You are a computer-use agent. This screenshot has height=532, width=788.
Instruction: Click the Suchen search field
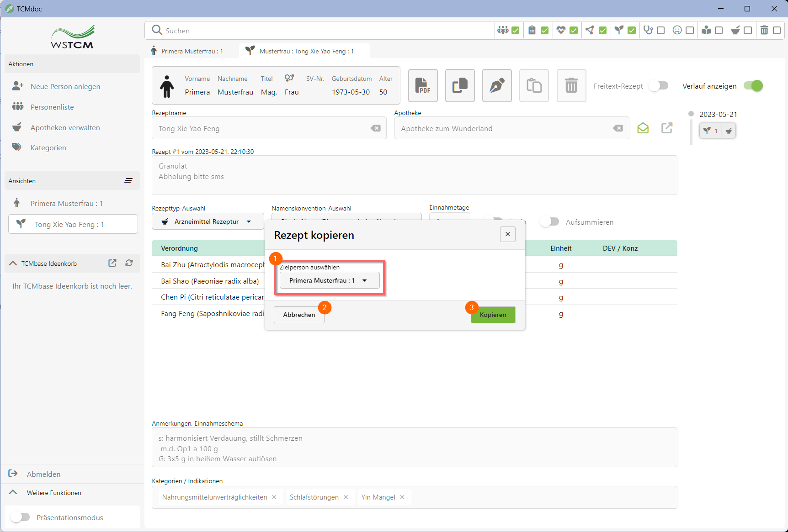pos(320,31)
